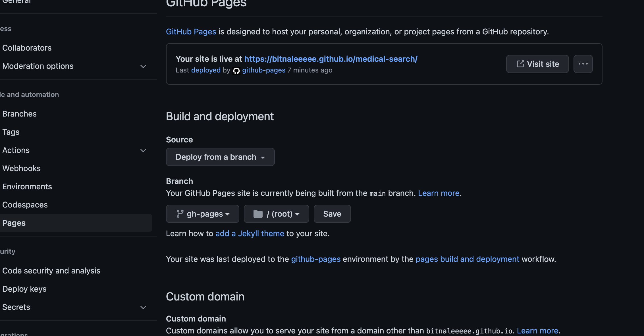Viewport: 644px width, 336px height.
Task: Expand the Secrets sidebar section
Action: click(143, 307)
